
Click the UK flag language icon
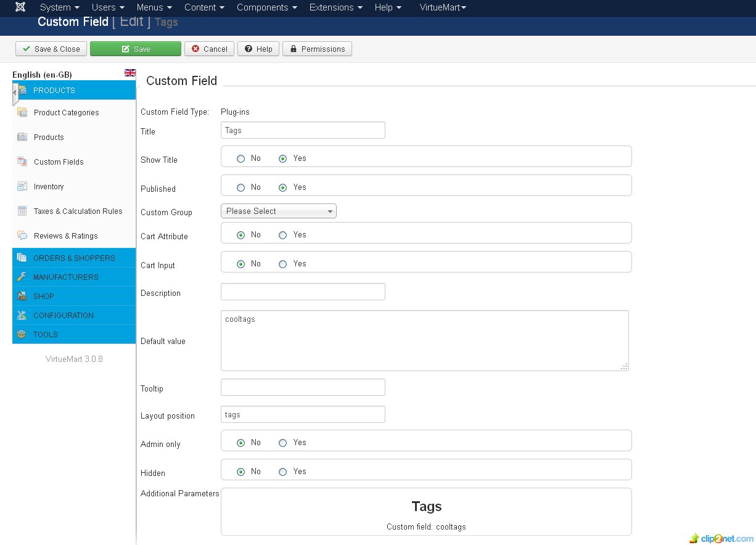tap(130, 73)
